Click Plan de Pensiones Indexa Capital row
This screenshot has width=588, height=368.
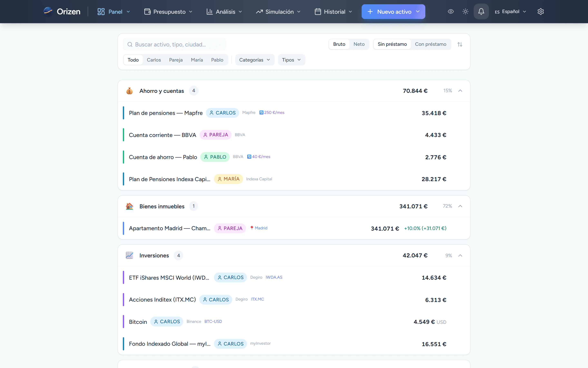tap(294, 179)
